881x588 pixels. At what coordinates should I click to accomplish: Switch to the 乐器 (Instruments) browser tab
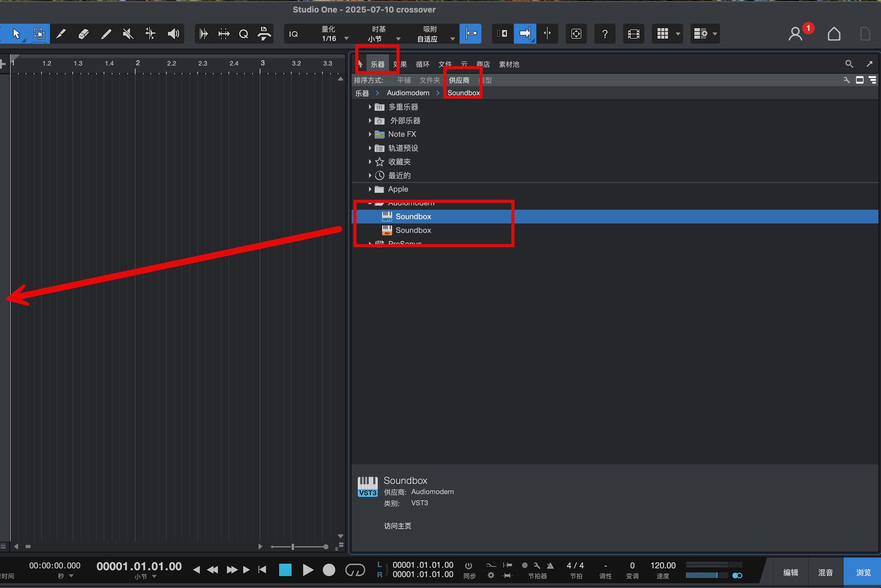click(x=378, y=64)
